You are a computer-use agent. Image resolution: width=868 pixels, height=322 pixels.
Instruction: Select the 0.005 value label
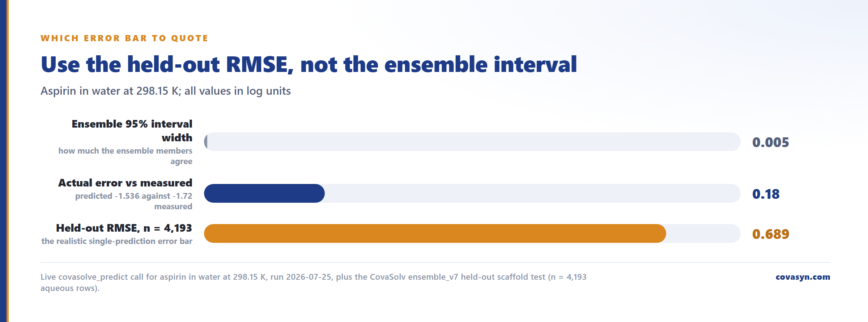coord(771,142)
